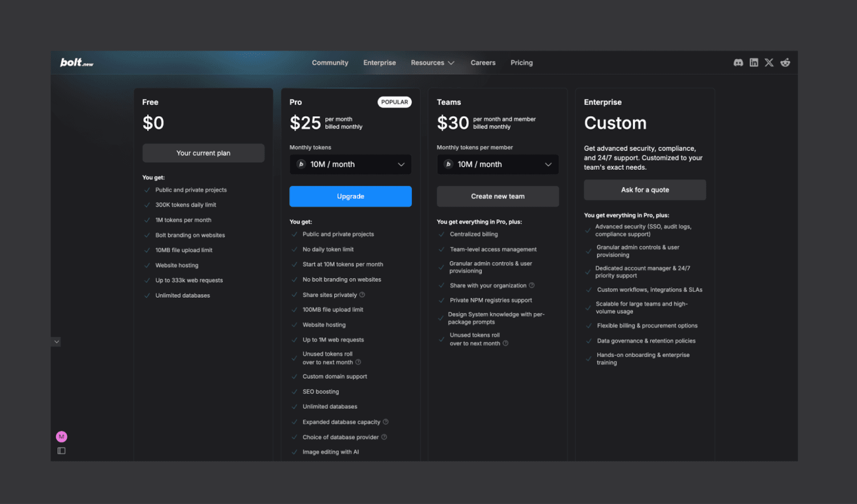This screenshot has height=504, width=857.
Task: Click '300K tokens daily limit' text
Action: [186, 205]
